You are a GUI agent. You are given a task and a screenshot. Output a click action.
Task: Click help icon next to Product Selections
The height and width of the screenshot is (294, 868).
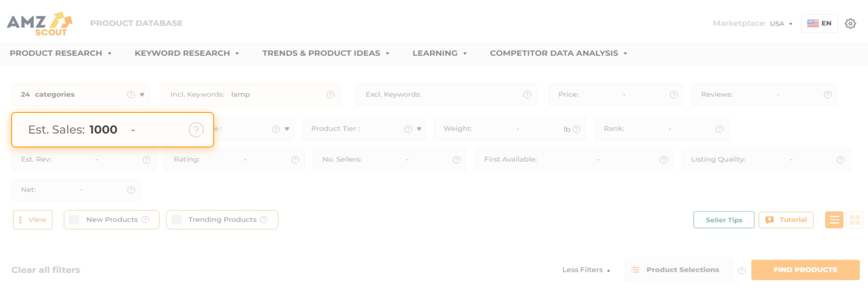pyautogui.click(x=742, y=270)
